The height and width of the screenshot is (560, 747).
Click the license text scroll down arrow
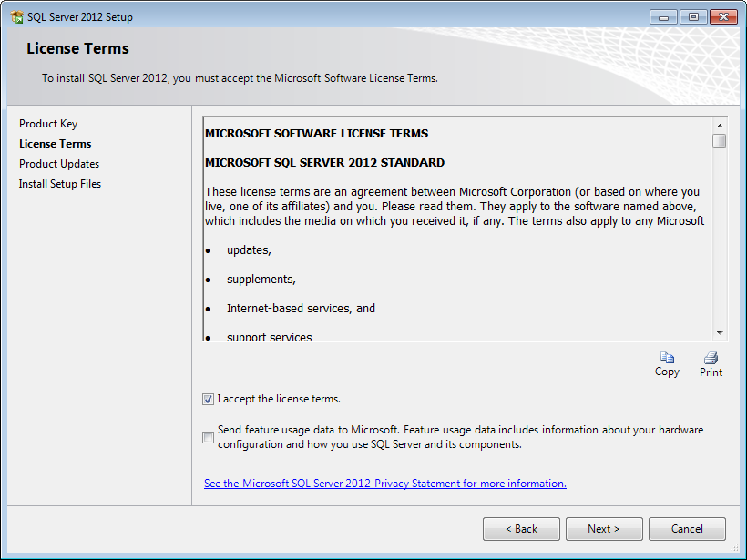pos(720,333)
